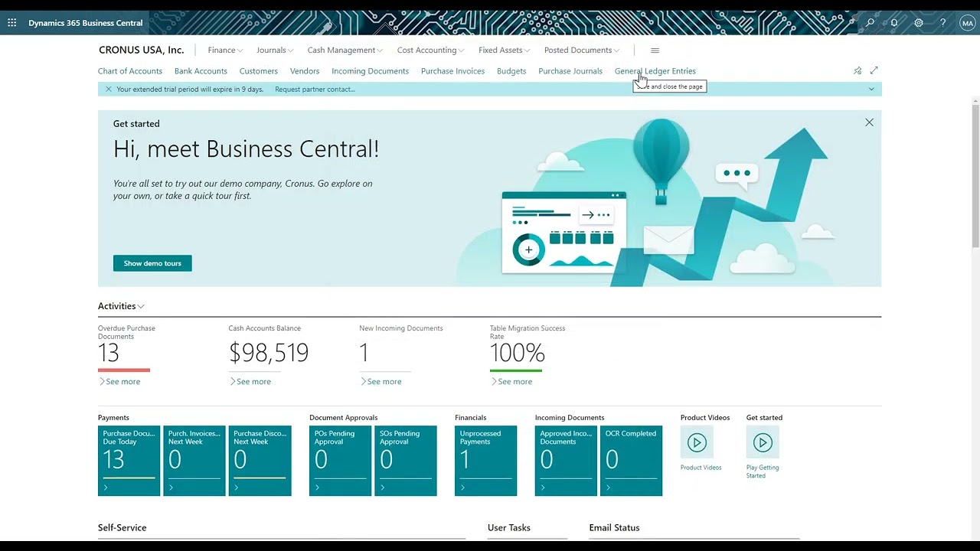Screen dimensions: 980x551
Task: Click the Show demo tours button
Action: (152, 263)
